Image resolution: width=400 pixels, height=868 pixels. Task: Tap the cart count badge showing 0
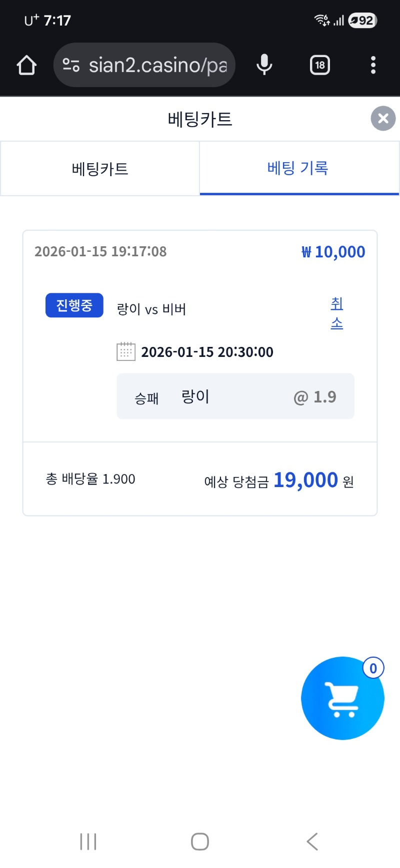373,668
